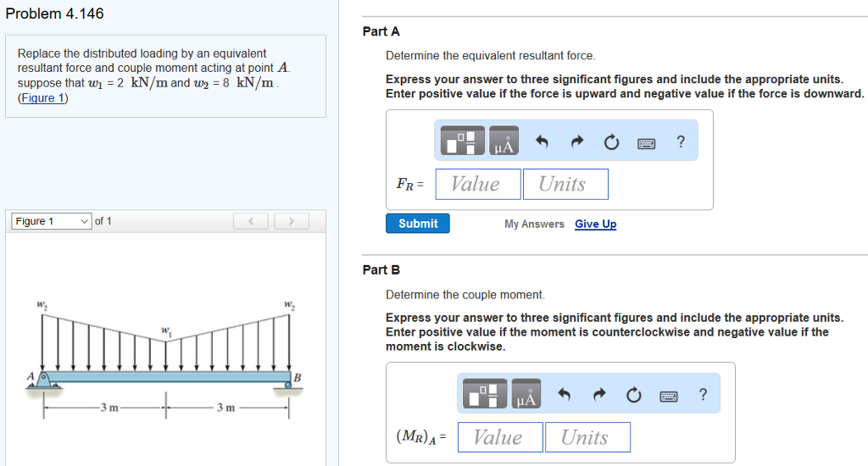This screenshot has height=466, width=868.
Task: Submit the Part A answer
Action: pos(418,224)
